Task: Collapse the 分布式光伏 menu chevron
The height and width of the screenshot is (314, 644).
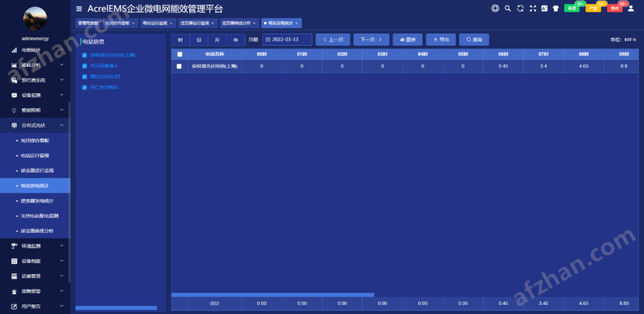Action: point(62,125)
